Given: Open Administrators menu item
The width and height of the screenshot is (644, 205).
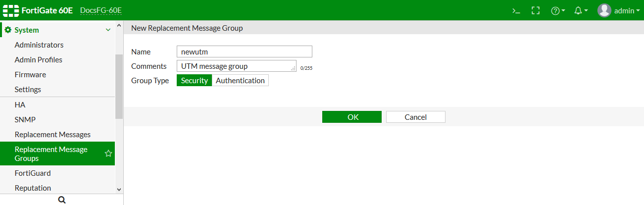Looking at the screenshot, I should pyautogui.click(x=39, y=45).
